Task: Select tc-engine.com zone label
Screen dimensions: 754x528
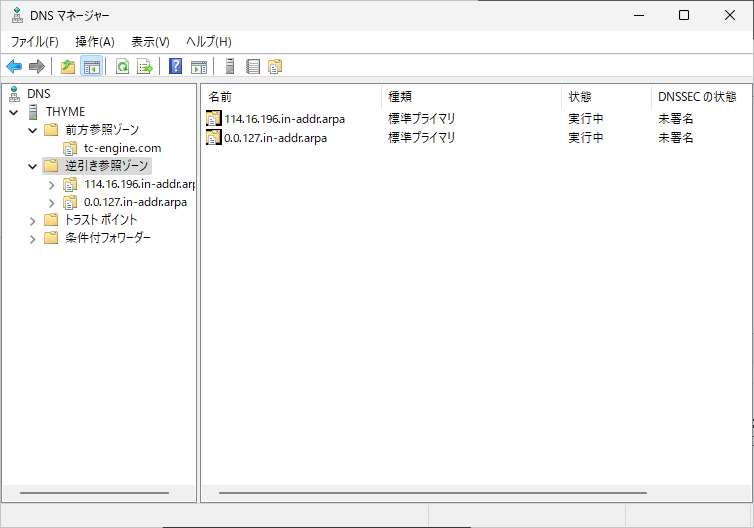Action: pos(123,148)
